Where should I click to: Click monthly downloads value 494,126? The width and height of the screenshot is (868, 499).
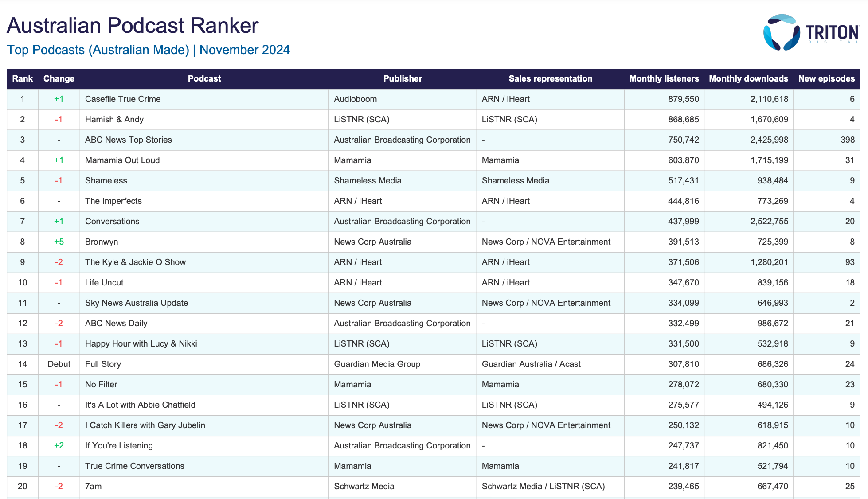[773, 405]
